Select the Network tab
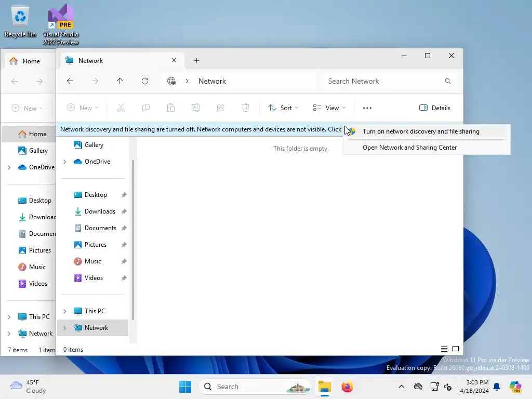 click(x=122, y=60)
